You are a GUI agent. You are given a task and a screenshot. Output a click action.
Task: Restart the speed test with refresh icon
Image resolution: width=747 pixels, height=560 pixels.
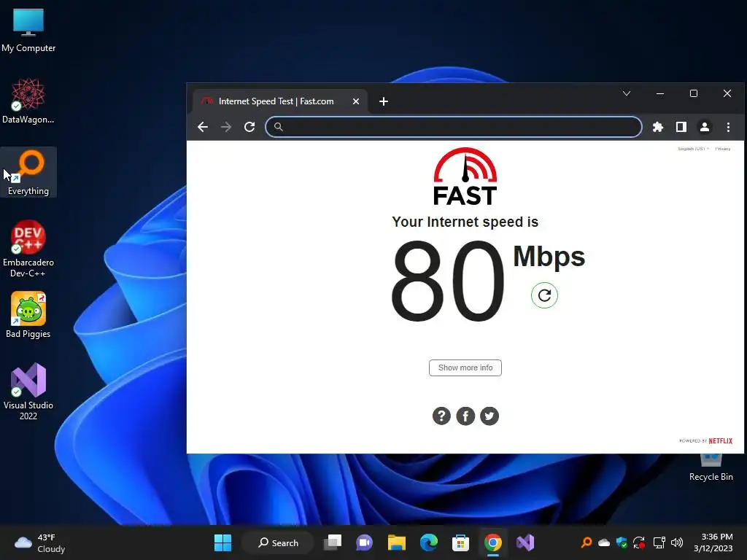click(544, 295)
